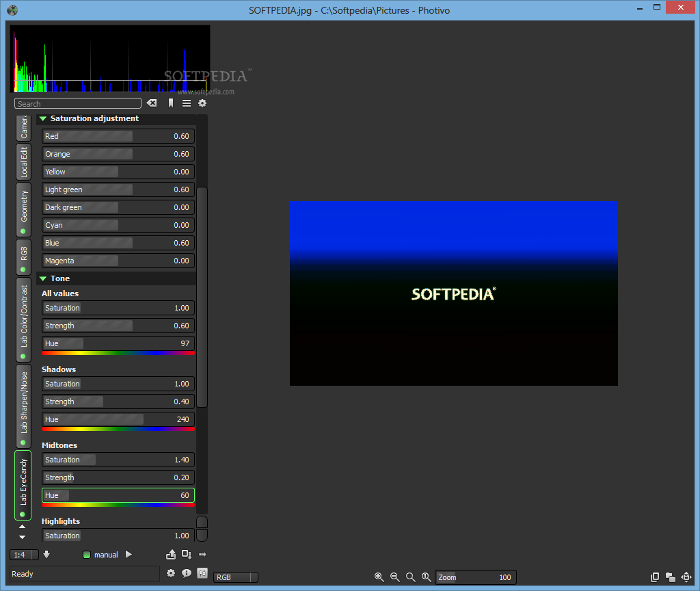Click Midtones Hue slider showing 60
This screenshot has height=591, width=700.
[118, 495]
